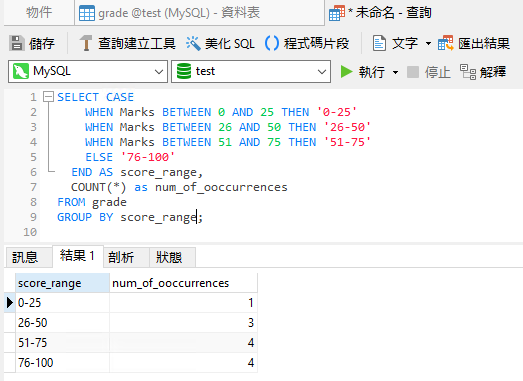The image size is (523, 381).
Task: Open the Query Builder tool icon
Action: tap(86, 43)
